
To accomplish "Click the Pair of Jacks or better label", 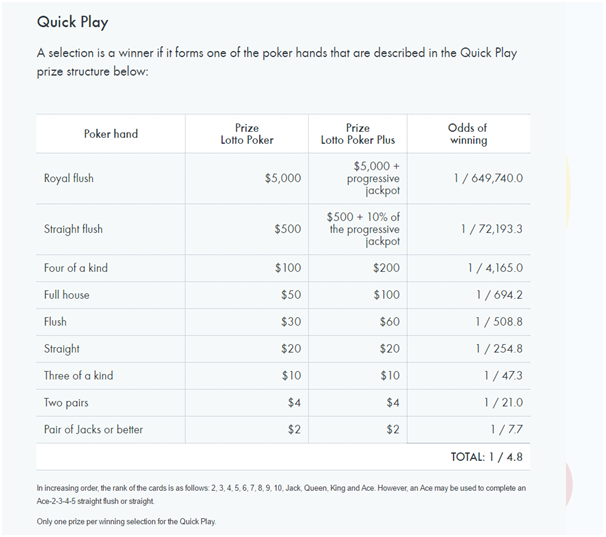I will pos(93,429).
